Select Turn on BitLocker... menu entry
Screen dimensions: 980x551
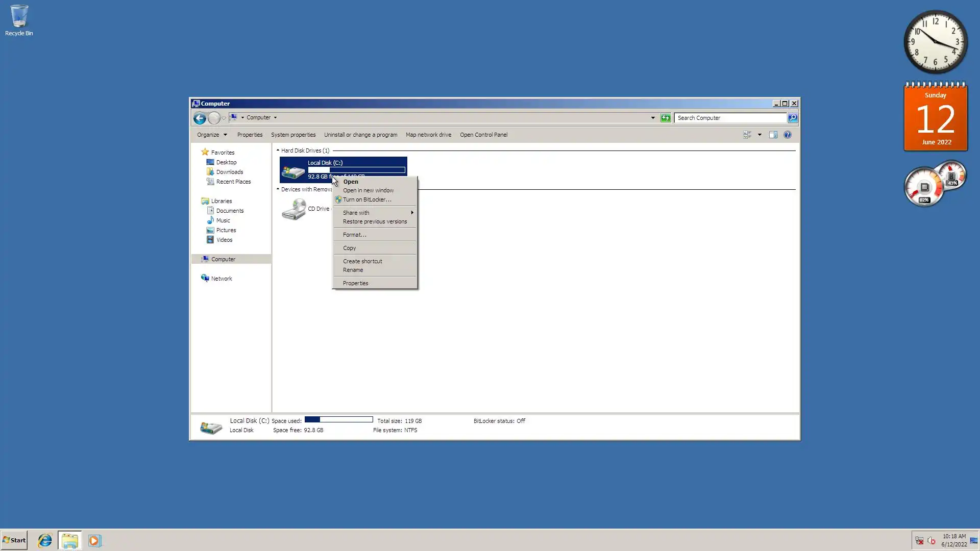[x=366, y=199]
